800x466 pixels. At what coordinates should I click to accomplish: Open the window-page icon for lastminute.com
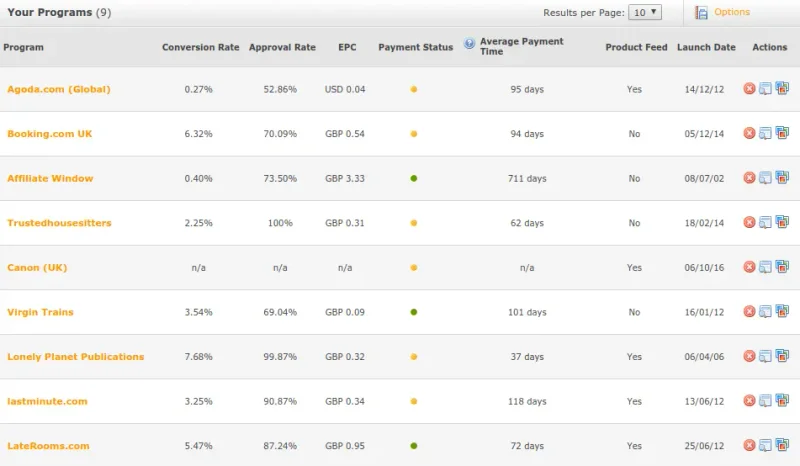(x=765, y=401)
